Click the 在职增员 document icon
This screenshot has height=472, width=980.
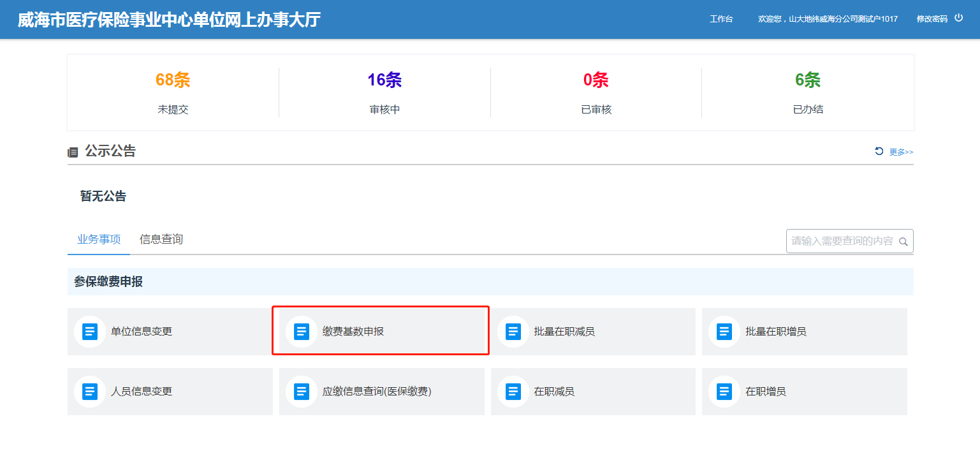[x=724, y=392]
